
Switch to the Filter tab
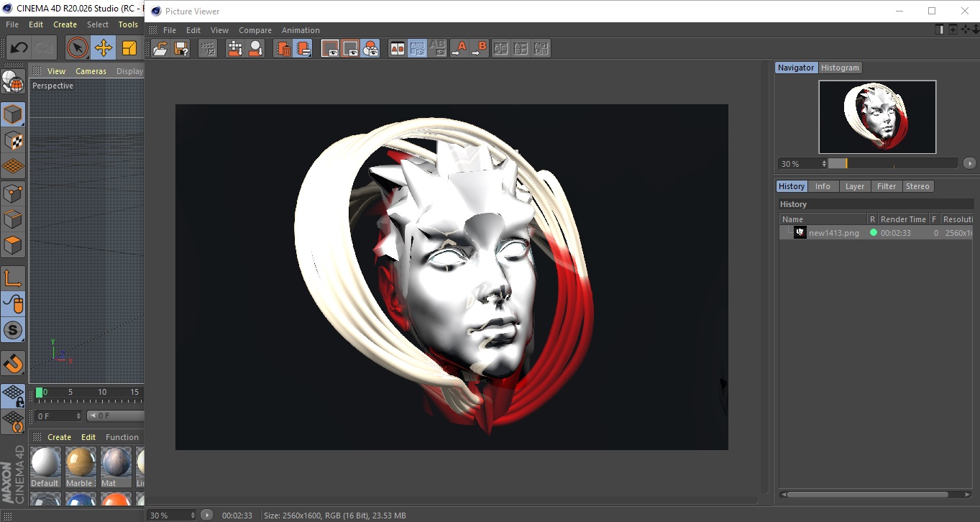click(x=886, y=186)
